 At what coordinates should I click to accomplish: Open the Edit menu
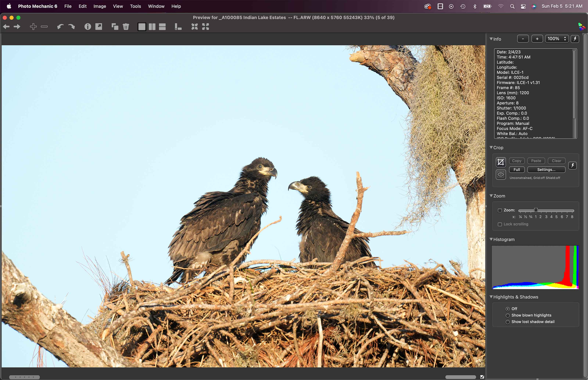pyautogui.click(x=83, y=6)
